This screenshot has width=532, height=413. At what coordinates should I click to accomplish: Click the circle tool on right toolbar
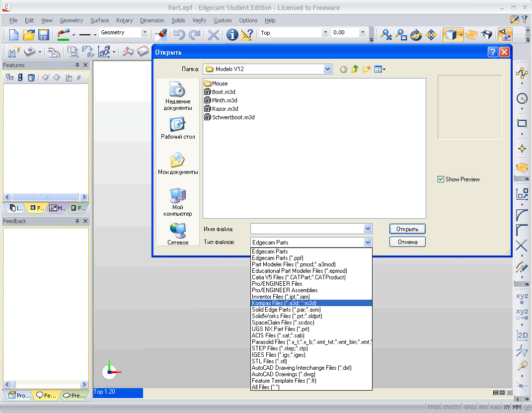[x=522, y=99]
